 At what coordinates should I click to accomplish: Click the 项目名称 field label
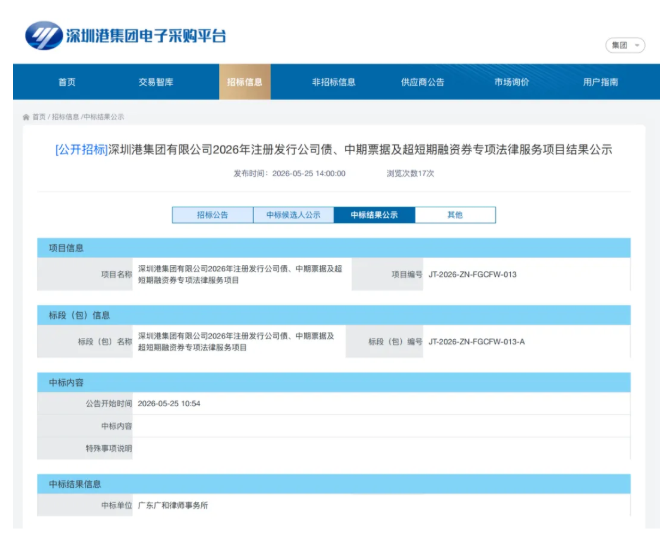click(116, 275)
